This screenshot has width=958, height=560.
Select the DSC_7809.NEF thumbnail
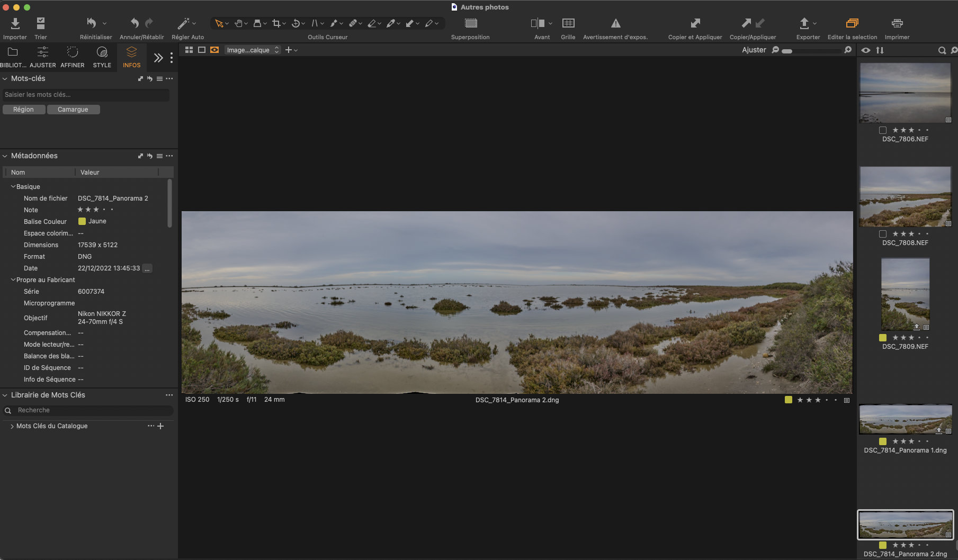[x=905, y=294]
